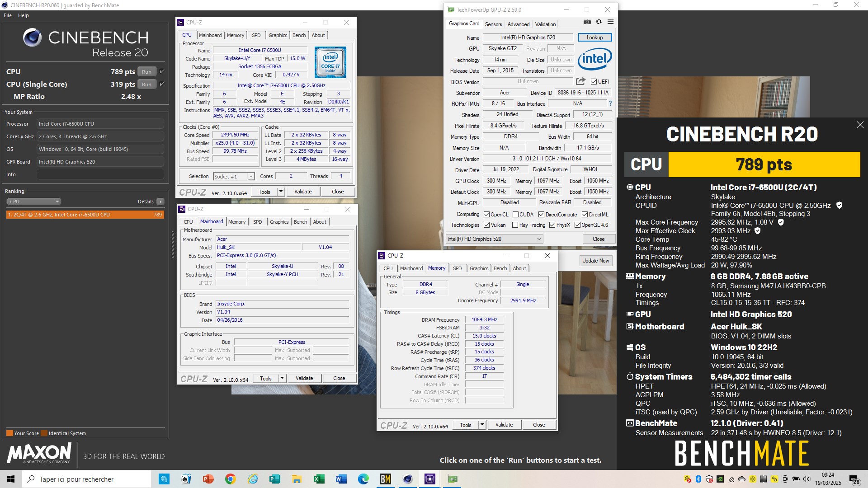Open the Help menu in Cinebench
Viewport: 868px width, 488px height.
click(24, 15)
